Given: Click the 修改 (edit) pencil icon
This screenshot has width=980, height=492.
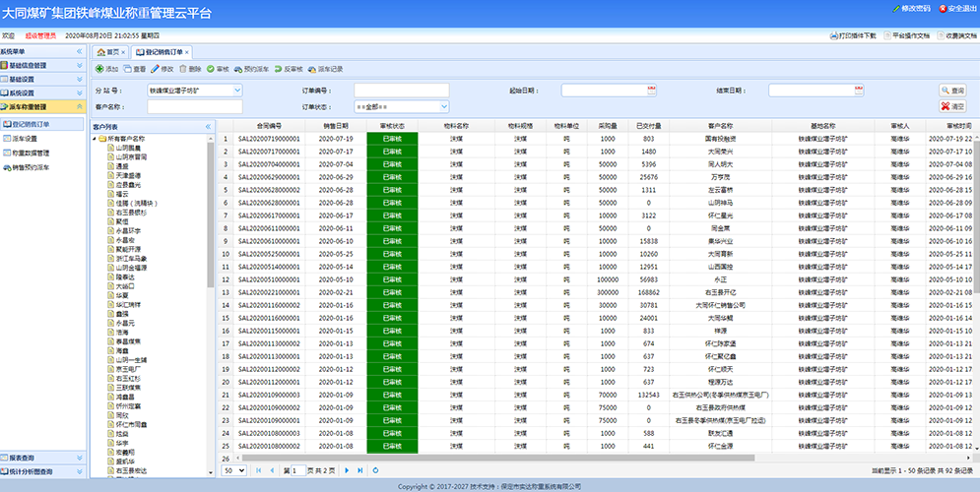Looking at the screenshot, I should pyautogui.click(x=156, y=69).
